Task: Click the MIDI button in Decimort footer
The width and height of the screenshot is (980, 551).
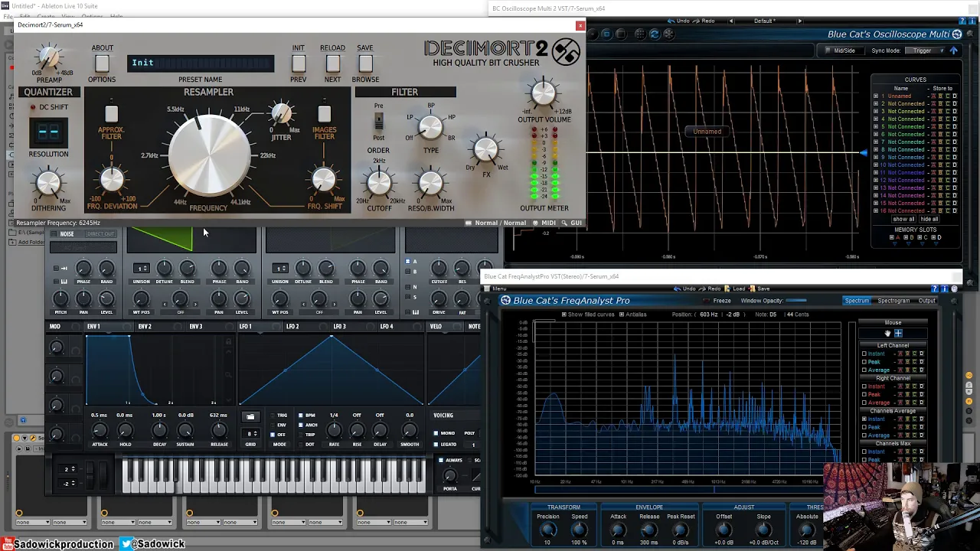Action: click(545, 223)
